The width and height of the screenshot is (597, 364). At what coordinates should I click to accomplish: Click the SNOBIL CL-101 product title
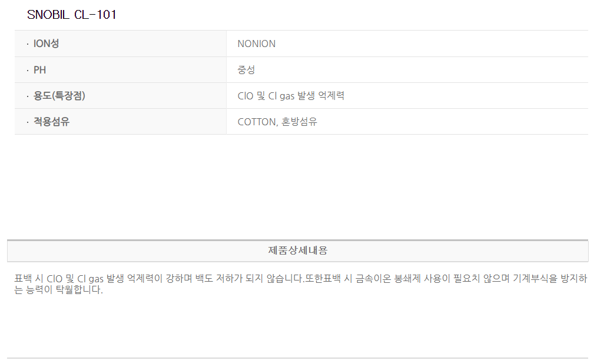(72, 15)
